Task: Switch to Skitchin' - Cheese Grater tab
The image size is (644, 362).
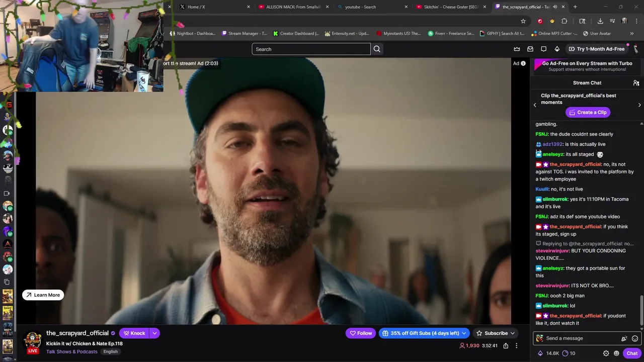Action: pos(452,7)
